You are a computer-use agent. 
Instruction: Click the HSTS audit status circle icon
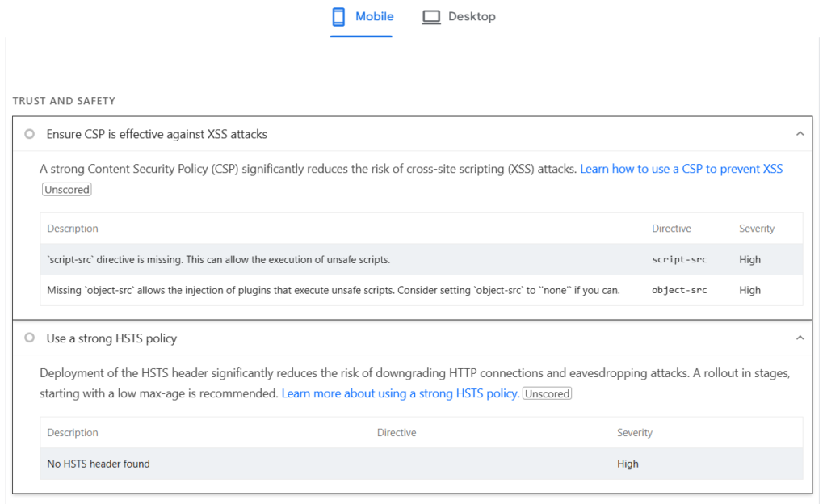tap(30, 338)
